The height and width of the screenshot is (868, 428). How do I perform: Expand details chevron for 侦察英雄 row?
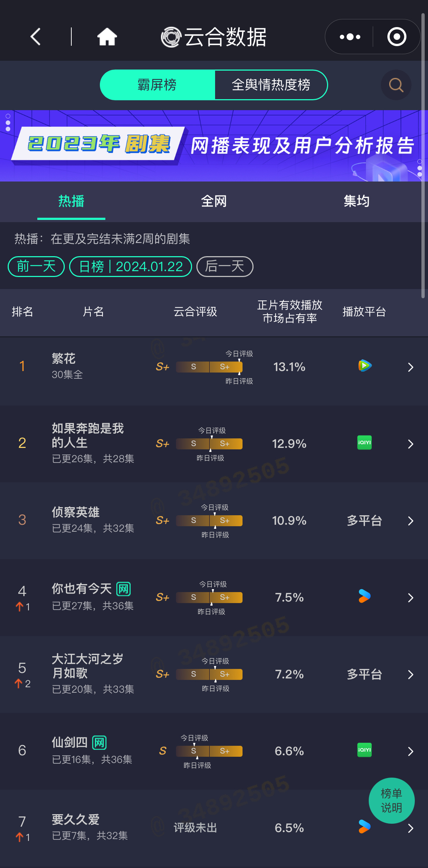(x=410, y=521)
